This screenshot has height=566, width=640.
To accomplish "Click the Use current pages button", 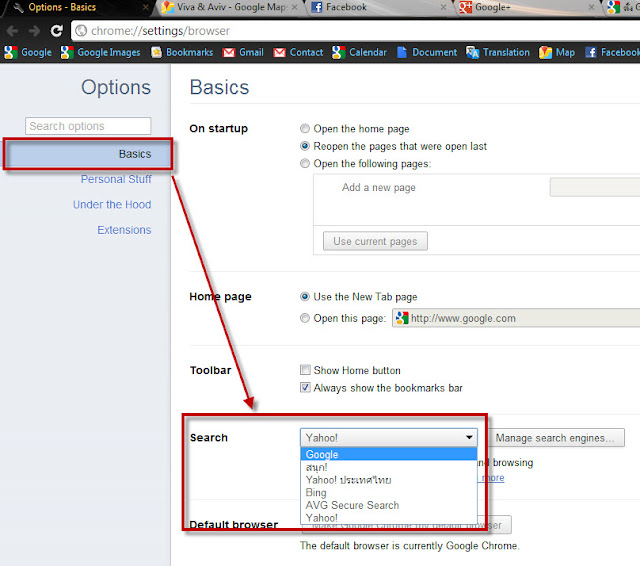I will [375, 241].
